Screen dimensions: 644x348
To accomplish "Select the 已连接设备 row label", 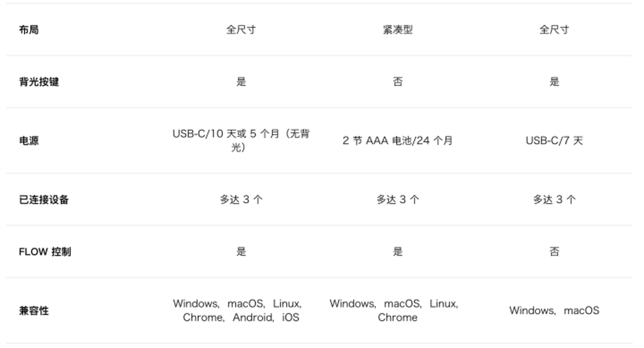I will pos(44,200).
